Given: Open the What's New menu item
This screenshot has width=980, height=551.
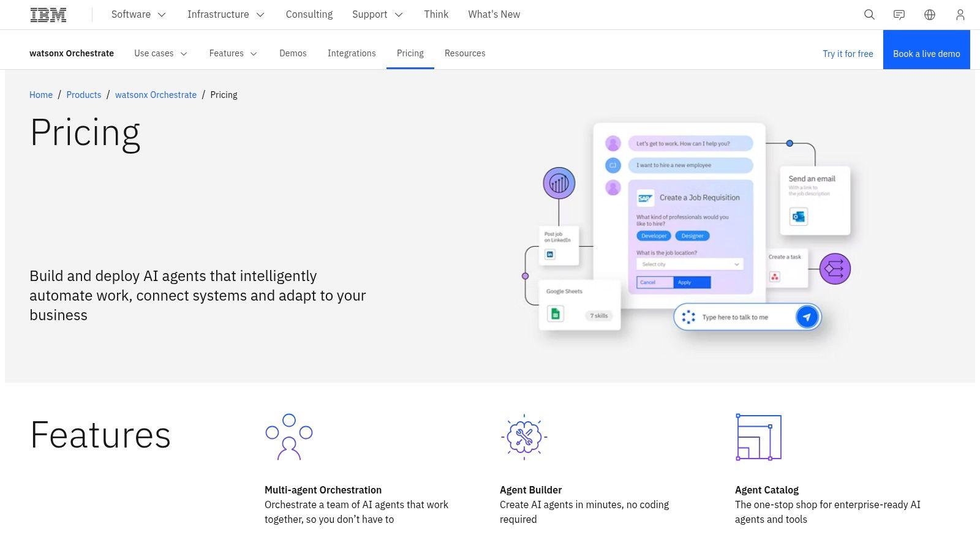Looking at the screenshot, I should [x=494, y=15].
